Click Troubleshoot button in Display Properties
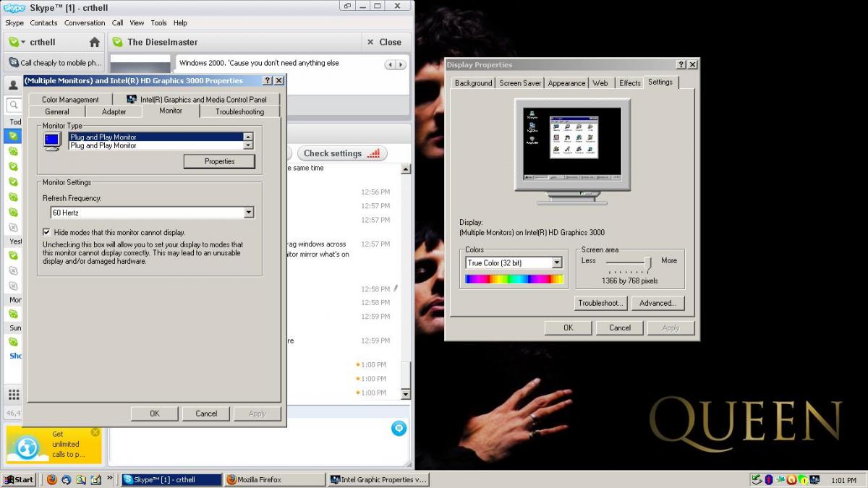868x488 pixels. coord(600,303)
